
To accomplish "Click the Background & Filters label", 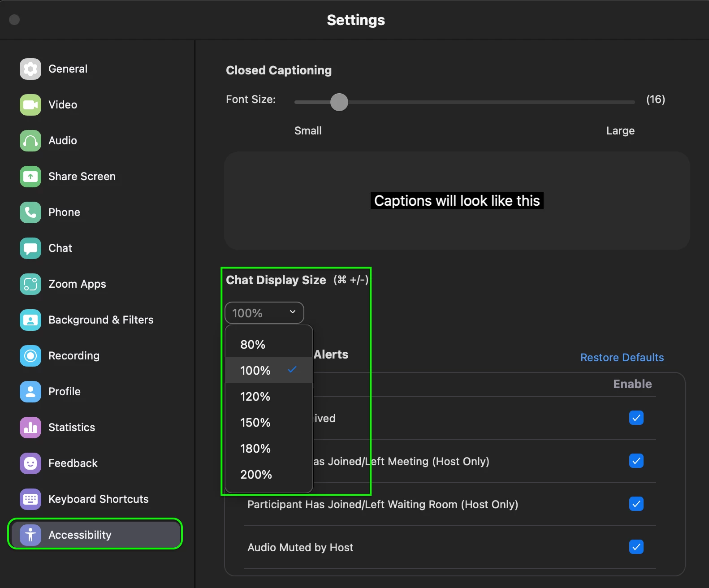I will [101, 320].
